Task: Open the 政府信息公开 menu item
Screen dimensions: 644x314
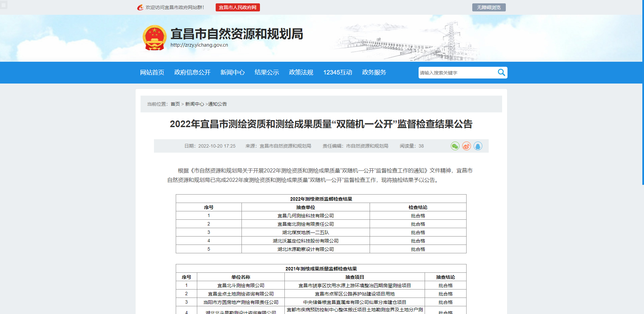Action: click(x=192, y=72)
